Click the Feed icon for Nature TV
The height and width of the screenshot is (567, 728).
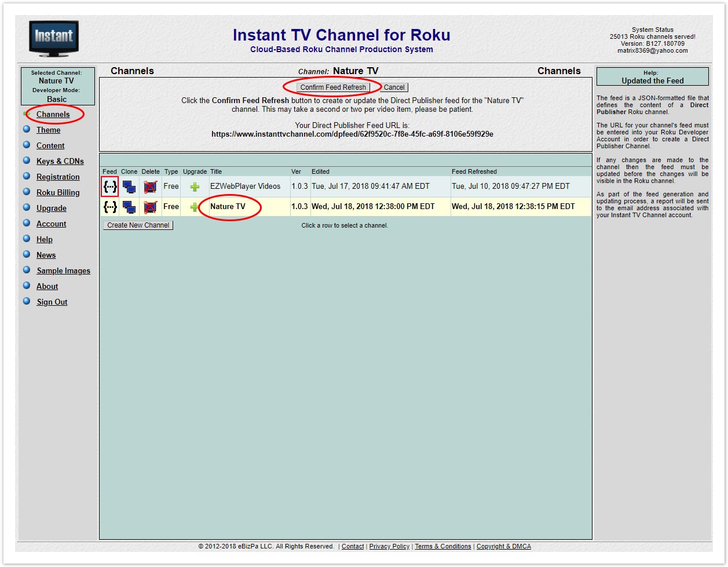click(110, 207)
